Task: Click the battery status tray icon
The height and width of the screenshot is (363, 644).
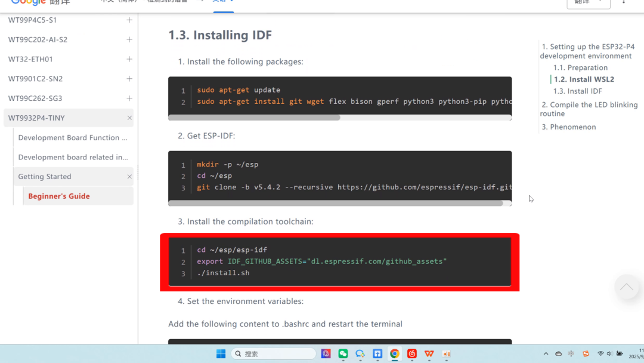Action: [620, 353]
